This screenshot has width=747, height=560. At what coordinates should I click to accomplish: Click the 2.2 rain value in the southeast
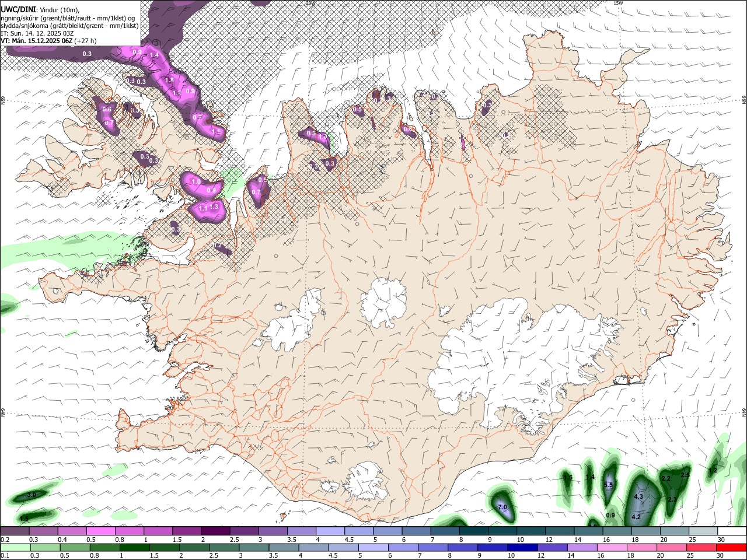(x=665, y=478)
